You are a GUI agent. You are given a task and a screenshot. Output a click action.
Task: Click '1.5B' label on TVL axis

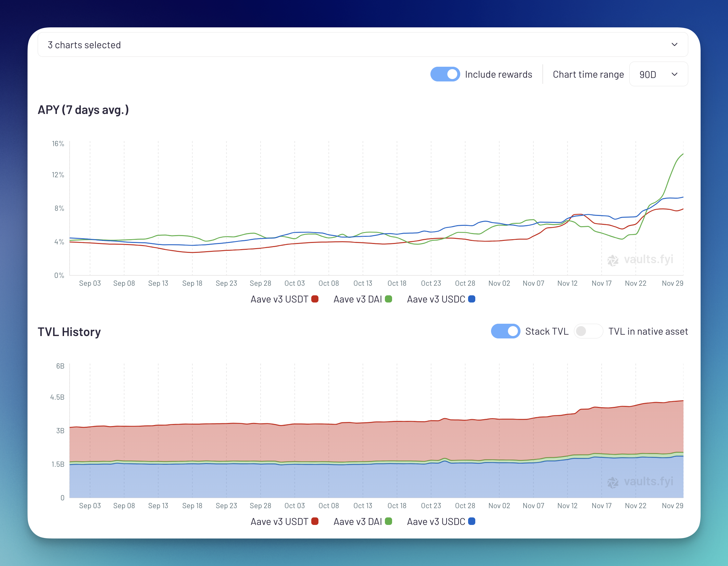point(58,464)
